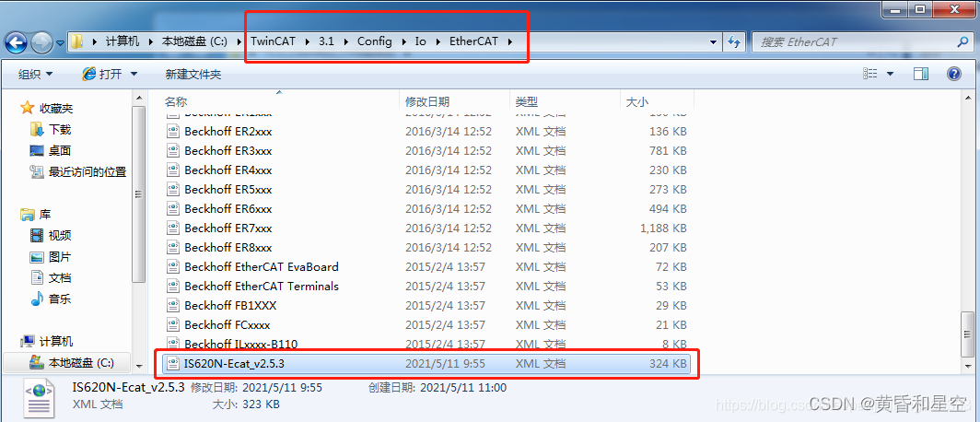
Task: Select the TwinCAT breadcrumb segment
Action: tap(274, 41)
